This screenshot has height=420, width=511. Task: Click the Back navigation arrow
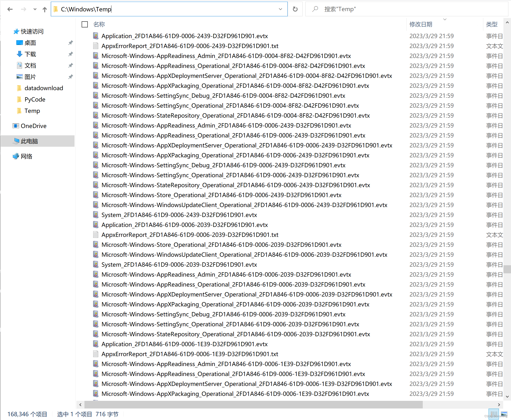pyautogui.click(x=10, y=9)
